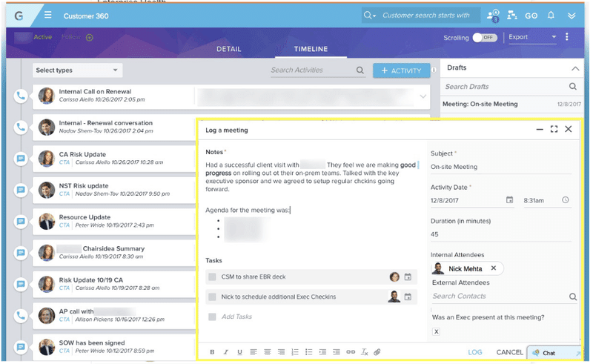
Task: Toggle bold formatting in notes toolbar
Action: [x=212, y=352]
